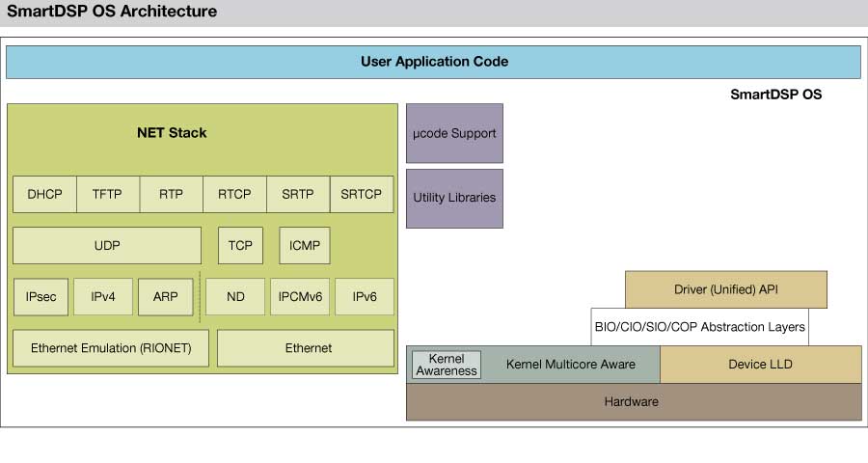Select the Driver (Unified) API box
The height and width of the screenshot is (463, 868).
(725, 289)
